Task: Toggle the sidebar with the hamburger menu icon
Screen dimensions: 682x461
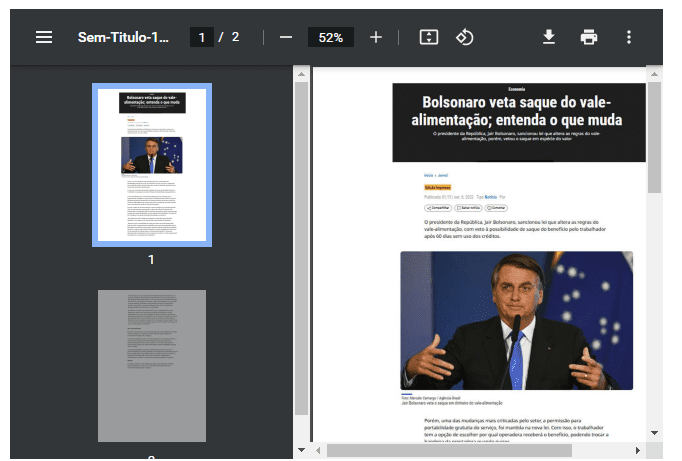Action: coord(44,37)
